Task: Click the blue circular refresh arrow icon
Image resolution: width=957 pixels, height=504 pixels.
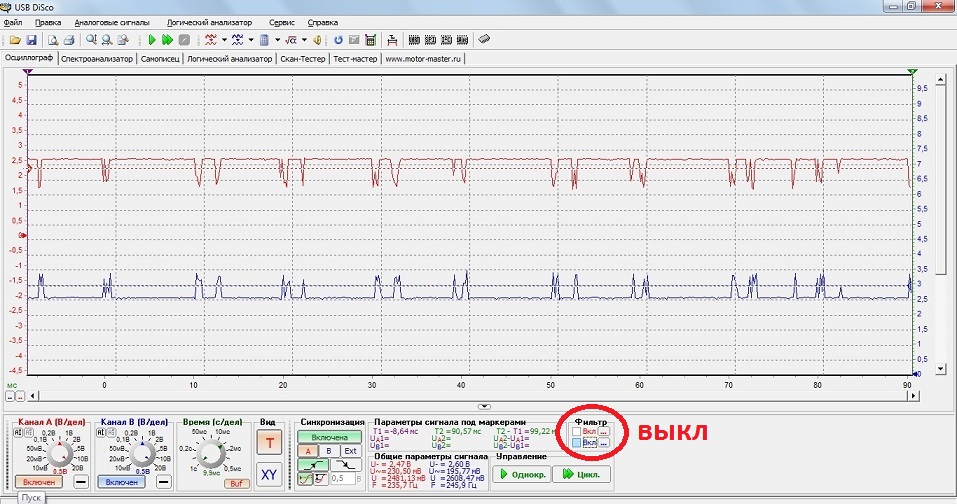Action: tap(339, 40)
